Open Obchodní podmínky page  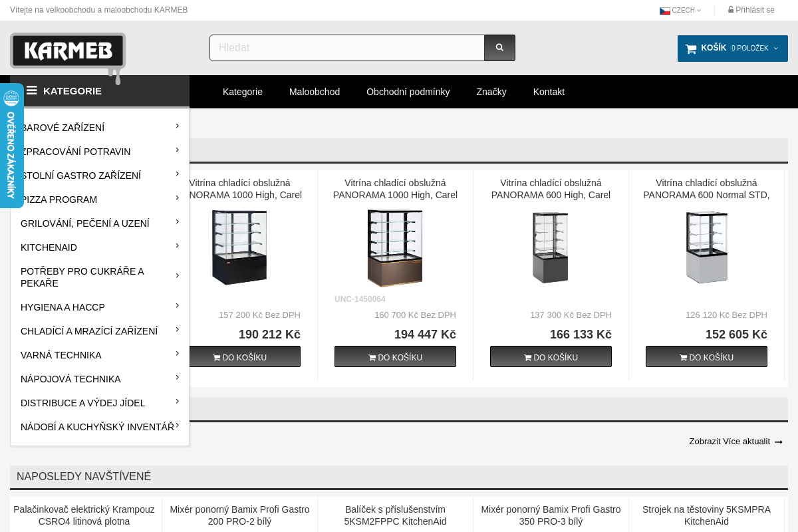coord(408,92)
